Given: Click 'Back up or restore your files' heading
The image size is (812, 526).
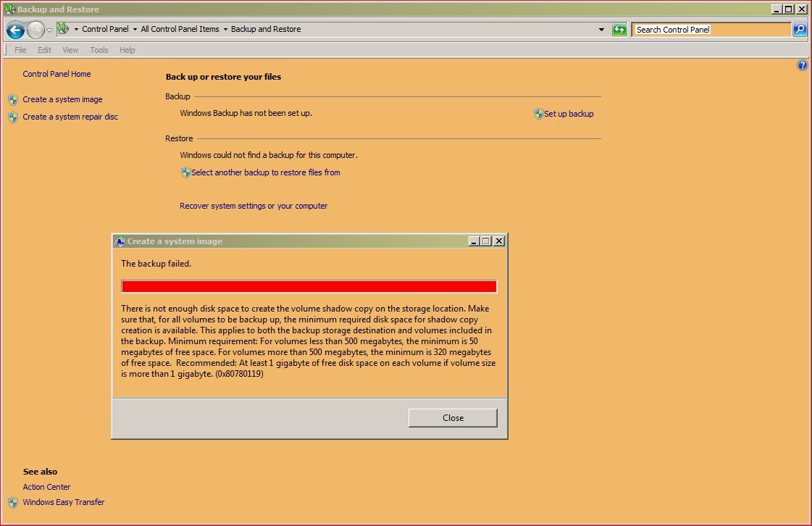Looking at the screenshot, I should point(223,77).
